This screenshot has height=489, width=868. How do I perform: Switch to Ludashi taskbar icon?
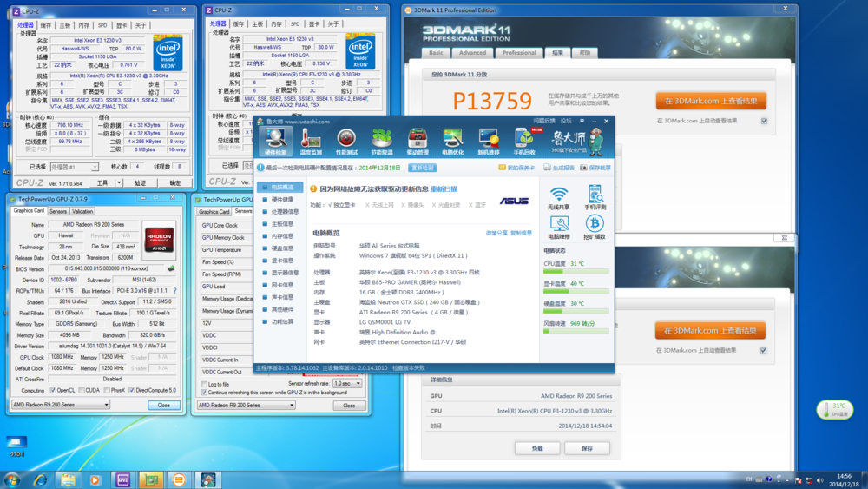point(208,479)
